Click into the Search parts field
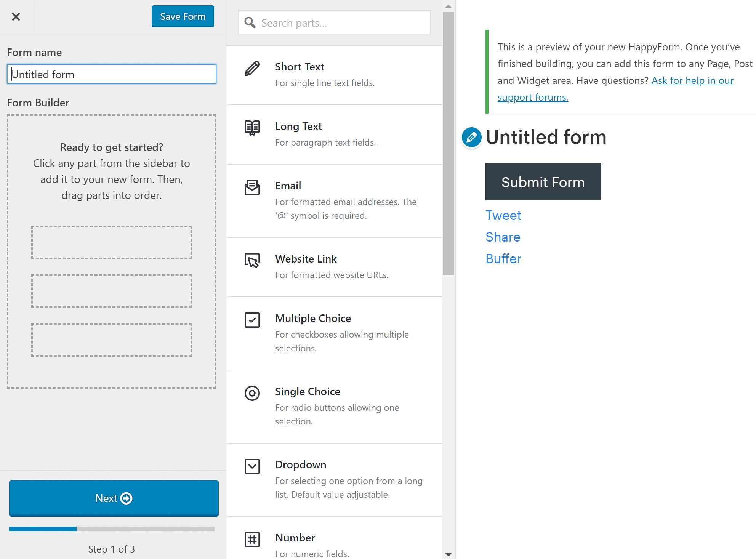This screenshot has height=559, width=756. click(334, 23)
